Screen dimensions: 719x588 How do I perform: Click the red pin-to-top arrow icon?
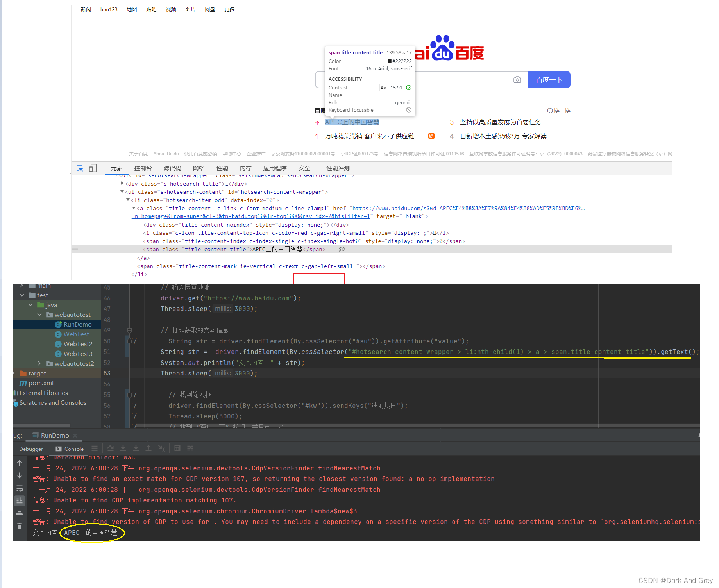pos(317,122)
